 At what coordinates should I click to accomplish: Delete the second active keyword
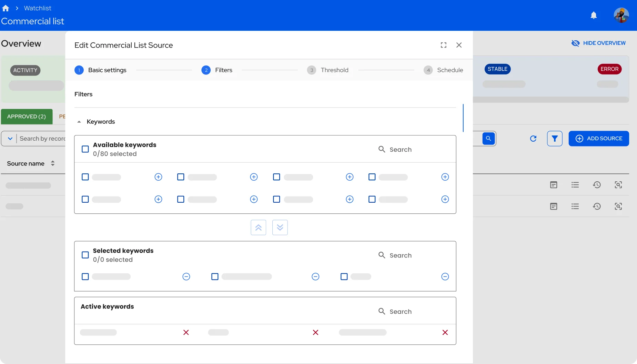(315, 332)
